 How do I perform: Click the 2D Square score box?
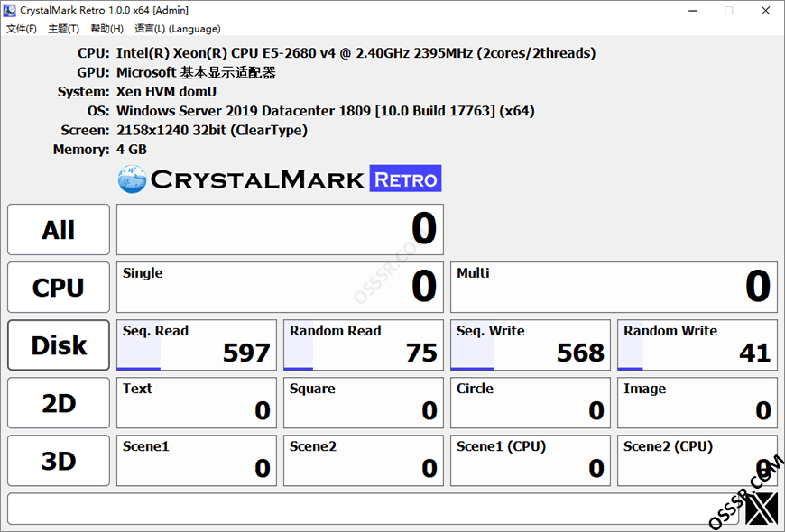coord(364,403)
